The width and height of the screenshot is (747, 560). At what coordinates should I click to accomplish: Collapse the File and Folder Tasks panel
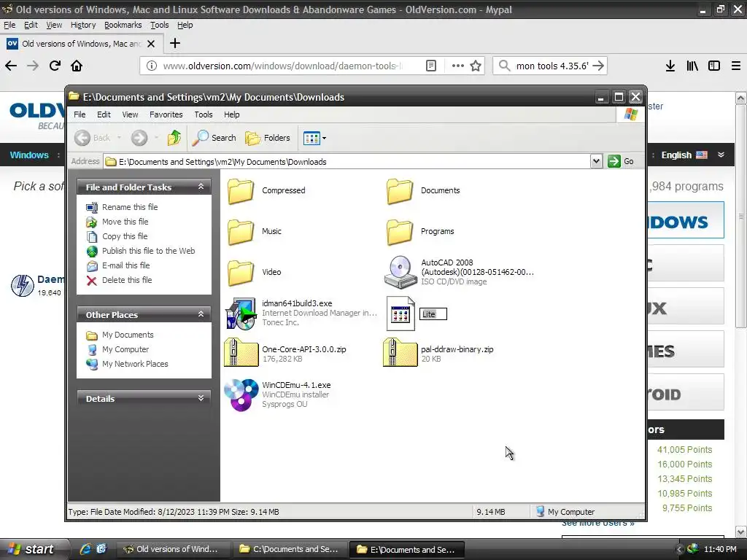(201, 187)
